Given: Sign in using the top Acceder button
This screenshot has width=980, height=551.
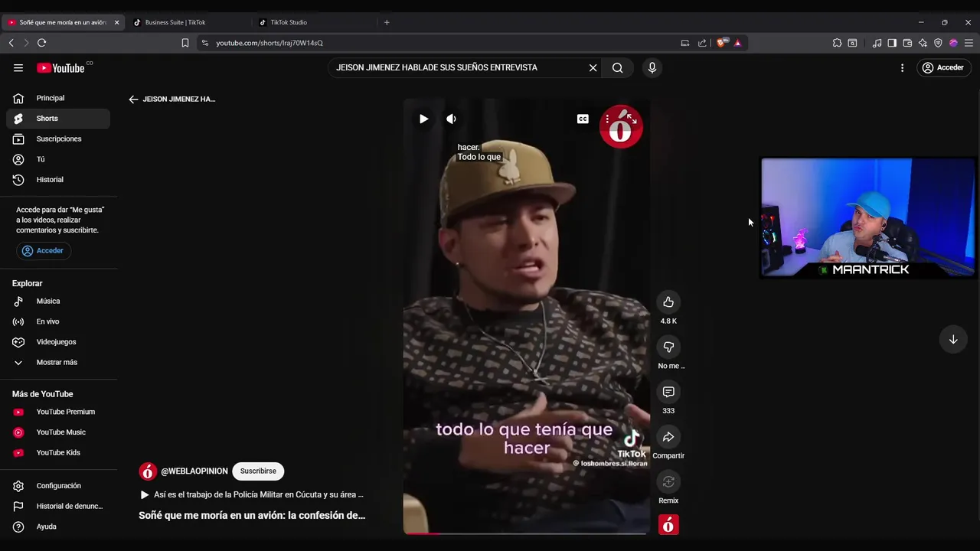Looking at the screenshot, I should pyautogui.click(x=943, y=67).
